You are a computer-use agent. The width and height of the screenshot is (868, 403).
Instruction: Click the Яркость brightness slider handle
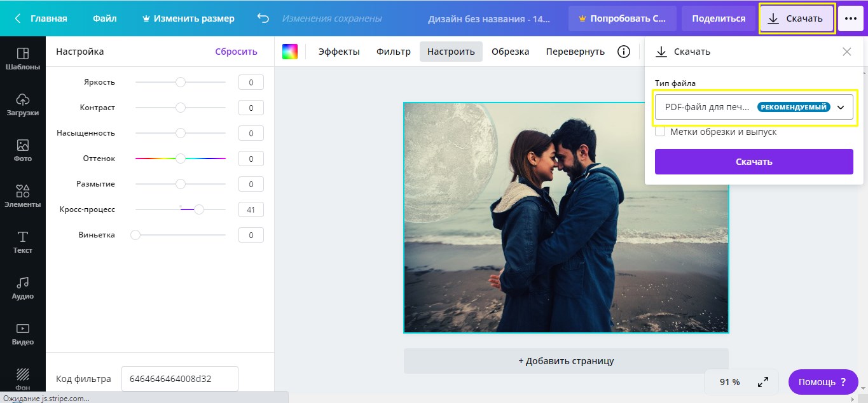pos(181,82)
